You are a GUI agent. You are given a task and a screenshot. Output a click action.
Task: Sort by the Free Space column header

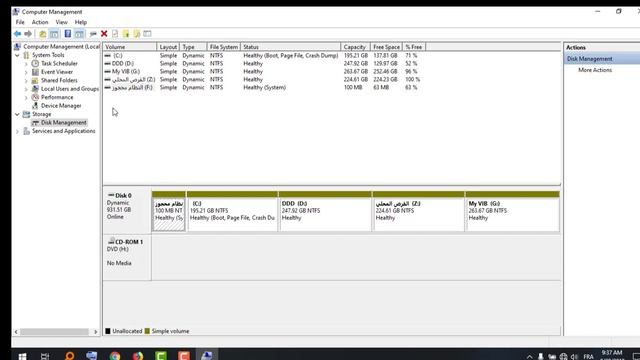pyautogui.click(x=387, y=47)
